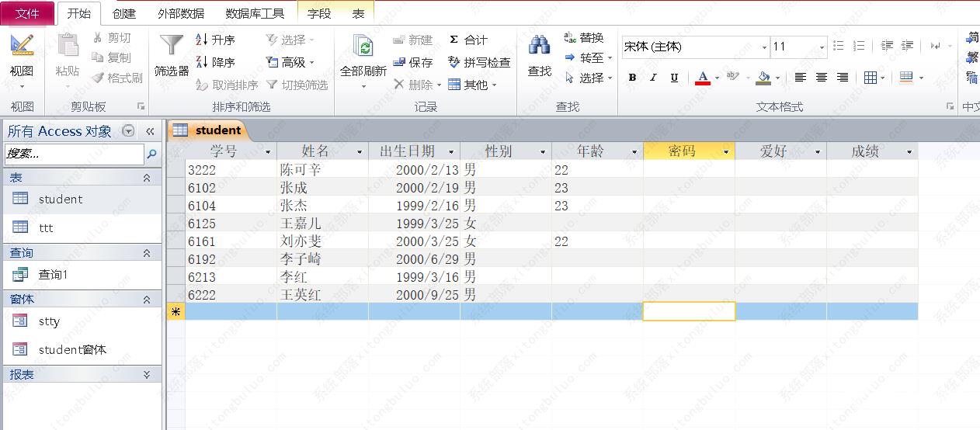
Task: Click 取消排序 to remove sort
Action: (x=227, y=85)
